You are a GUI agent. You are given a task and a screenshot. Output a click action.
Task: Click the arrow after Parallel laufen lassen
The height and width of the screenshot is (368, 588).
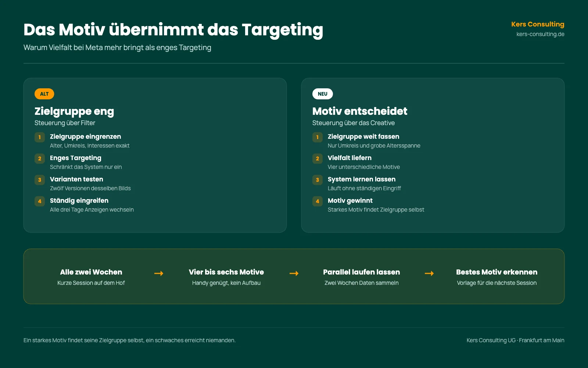429,273
